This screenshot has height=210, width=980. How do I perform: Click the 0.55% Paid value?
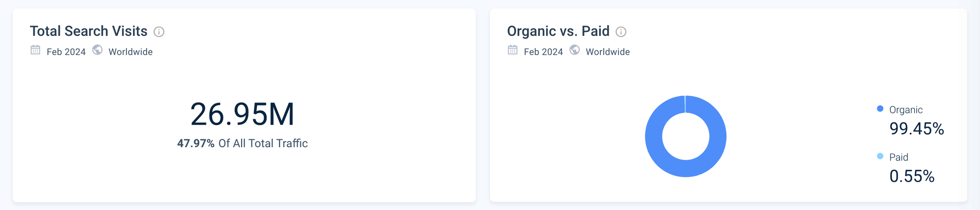coord(912,176)
